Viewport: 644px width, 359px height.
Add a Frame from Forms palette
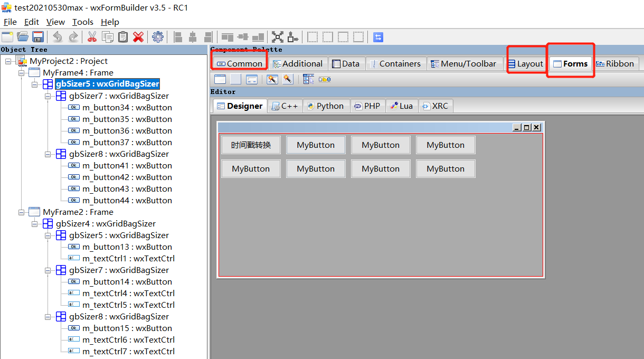(x=220, y=79)
